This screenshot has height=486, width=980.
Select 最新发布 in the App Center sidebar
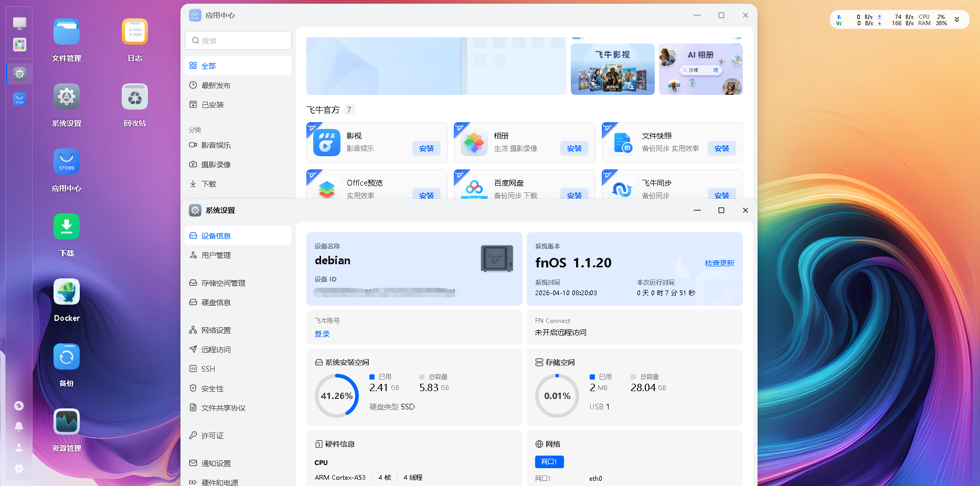[x=238, y=85]
